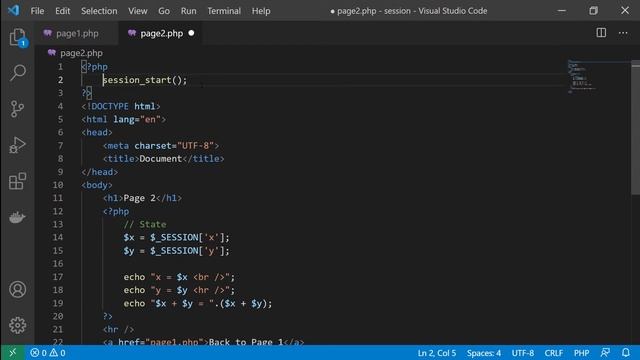This screenshot has width=640, height=360.
Task: Open the Explorer view in activity bar
Action: click(x=18, y=37)
